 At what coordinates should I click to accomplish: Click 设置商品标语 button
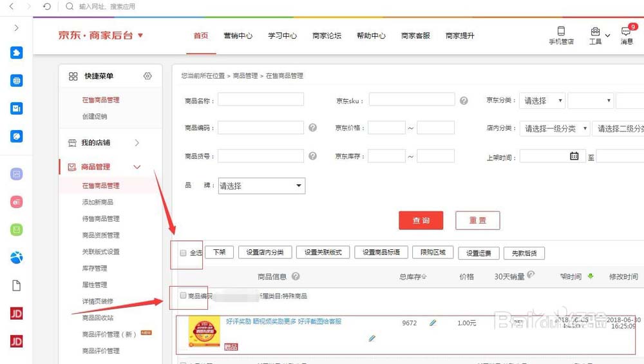381,253
